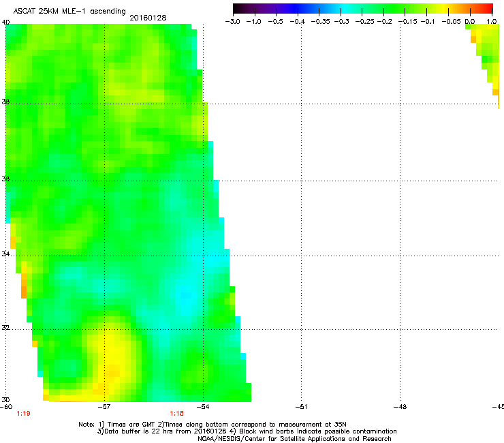Click the 1.0 color scale label
504x443 pixels.
click(492, 22)
